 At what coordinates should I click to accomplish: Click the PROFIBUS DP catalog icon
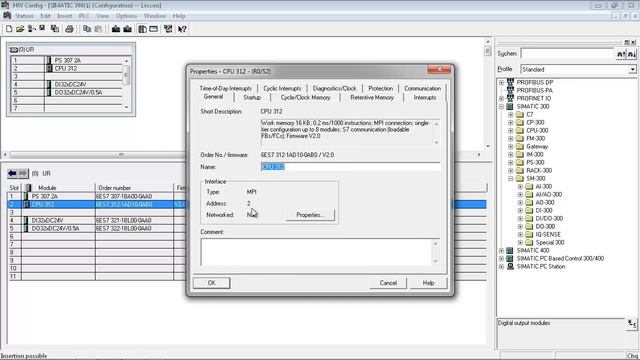click(x=510, y=82)
